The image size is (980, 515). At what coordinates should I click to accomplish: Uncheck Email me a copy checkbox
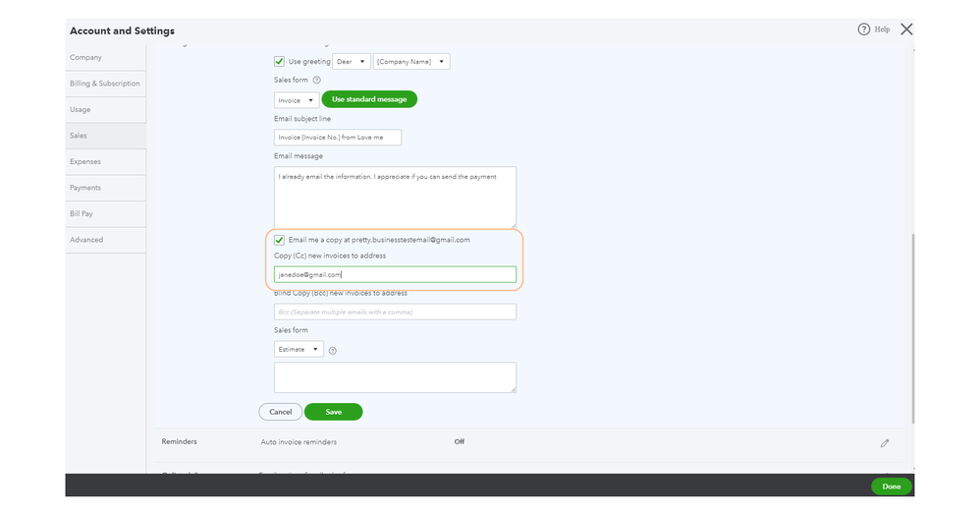tap(280, 240)
